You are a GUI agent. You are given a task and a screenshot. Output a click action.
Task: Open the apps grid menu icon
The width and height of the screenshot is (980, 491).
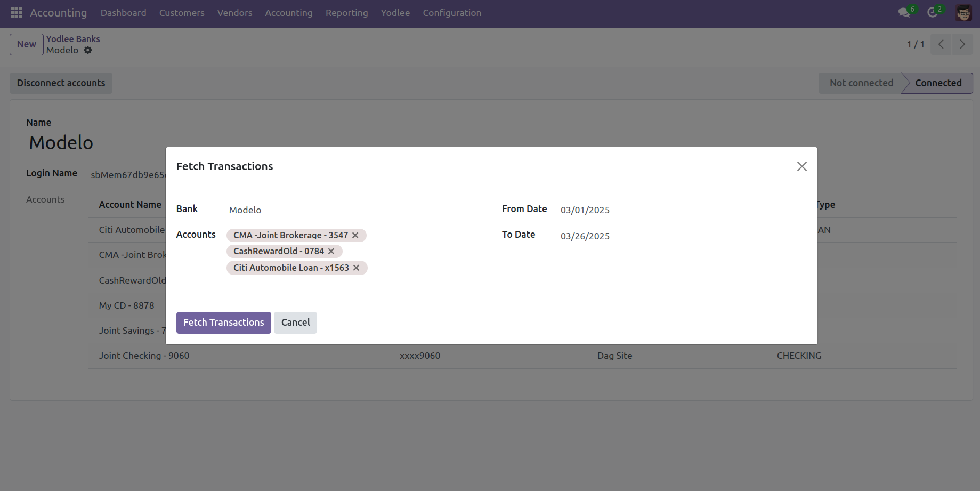coord(16,13)
